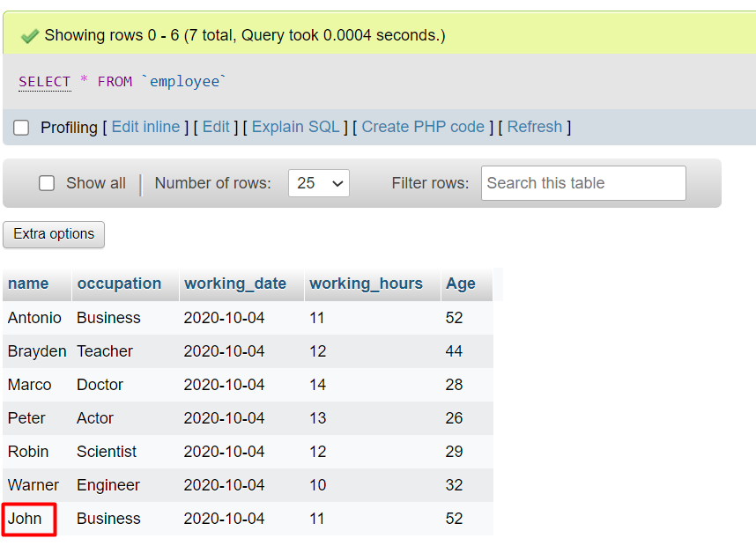Click the Search this table field
The height and width of the screenshot is (553, 756).
click(x=582, y=183)
